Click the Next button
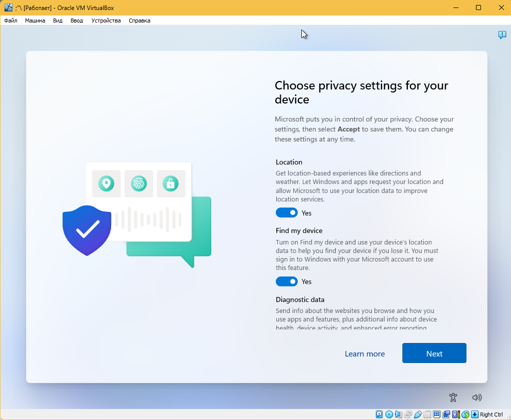Image resolution: width=511 pixels, height=420 pixels. tap(434, 353)
